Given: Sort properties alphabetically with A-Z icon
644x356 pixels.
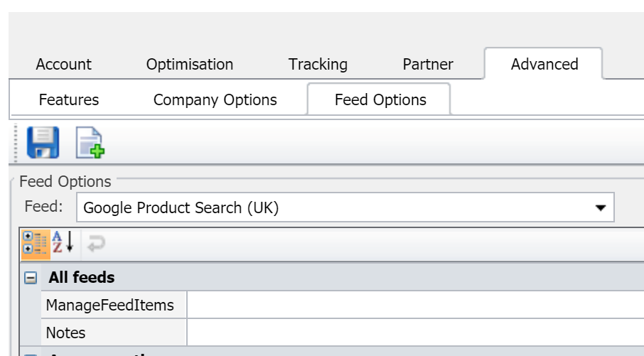Looking at the screenshot, I should (x=63, y=242).
